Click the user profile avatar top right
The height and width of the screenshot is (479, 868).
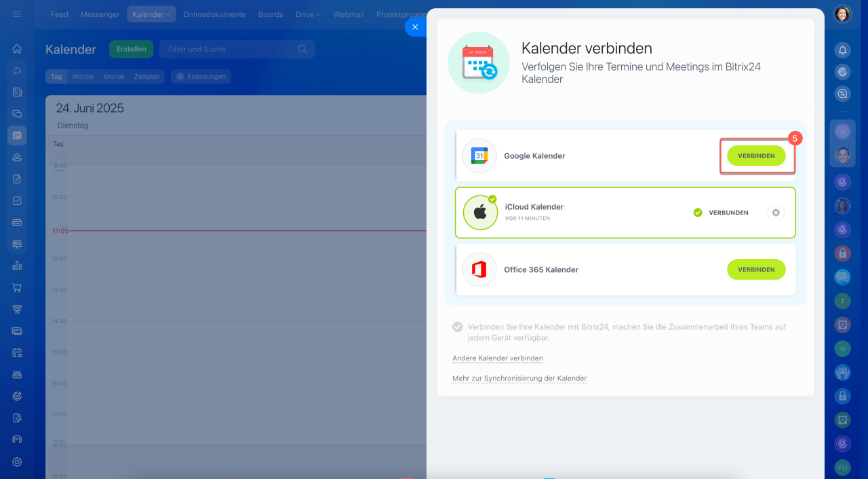point(842,14)
